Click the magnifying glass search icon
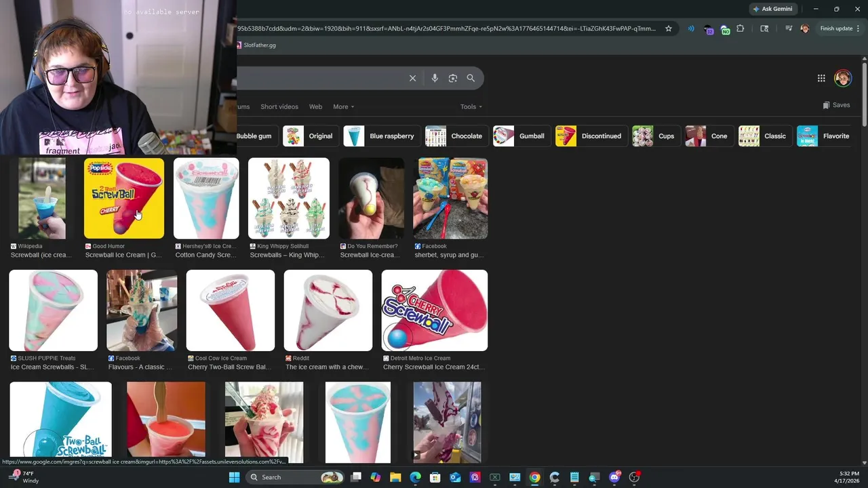This screenshot has width=868, height=488. [x=471, y=78]
